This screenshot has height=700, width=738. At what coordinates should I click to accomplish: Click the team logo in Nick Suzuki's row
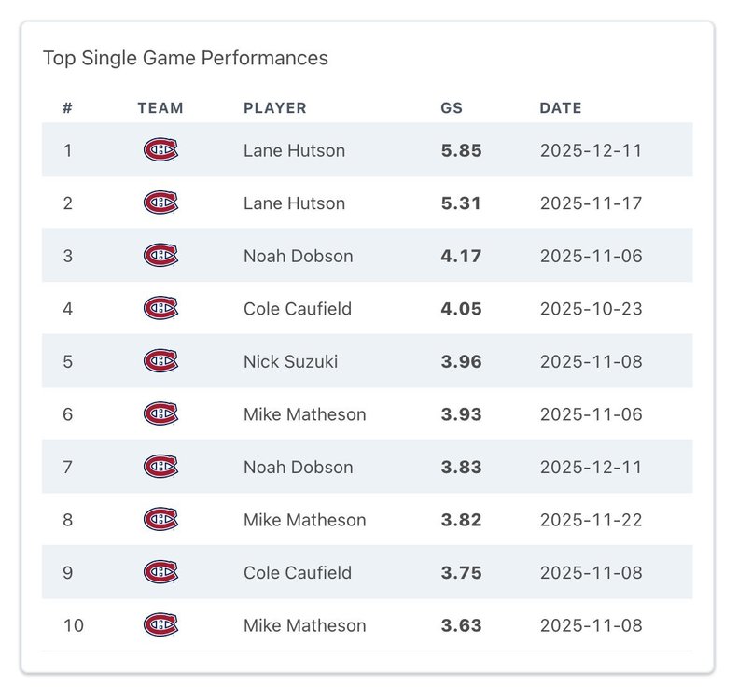(x=160, y=361)
